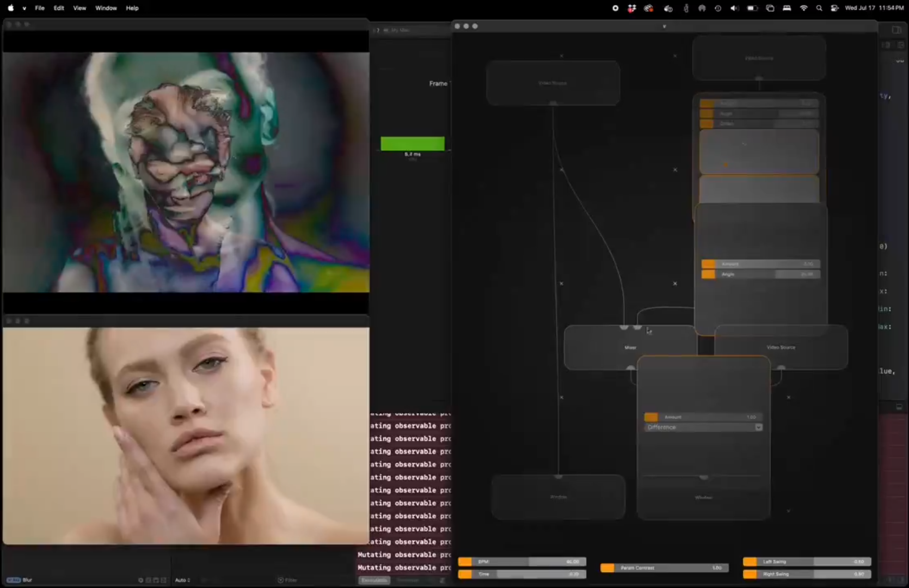Toggle the orange enable square beside Left Swing

click(750, 561)
